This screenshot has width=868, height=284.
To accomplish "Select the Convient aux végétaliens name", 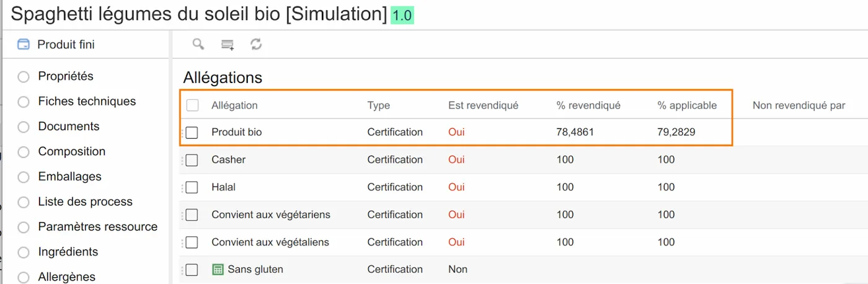I will [270, 242].
